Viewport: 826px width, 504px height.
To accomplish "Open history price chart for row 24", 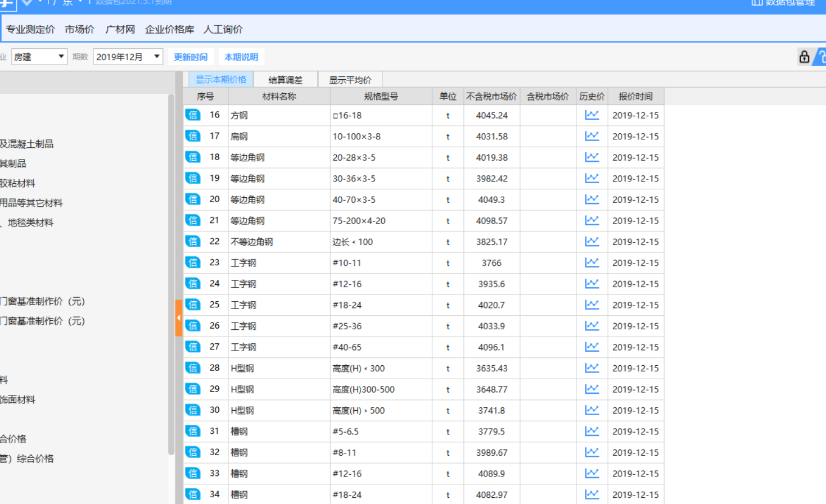I will [592, 284].
